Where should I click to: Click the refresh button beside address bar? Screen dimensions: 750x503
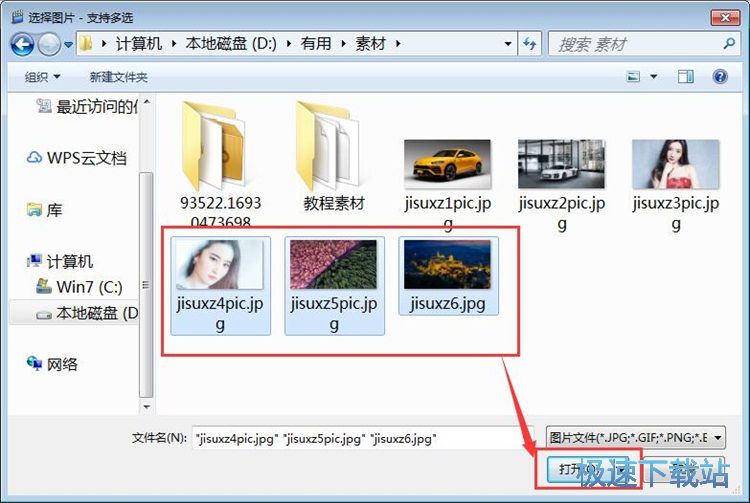[529, 44]
